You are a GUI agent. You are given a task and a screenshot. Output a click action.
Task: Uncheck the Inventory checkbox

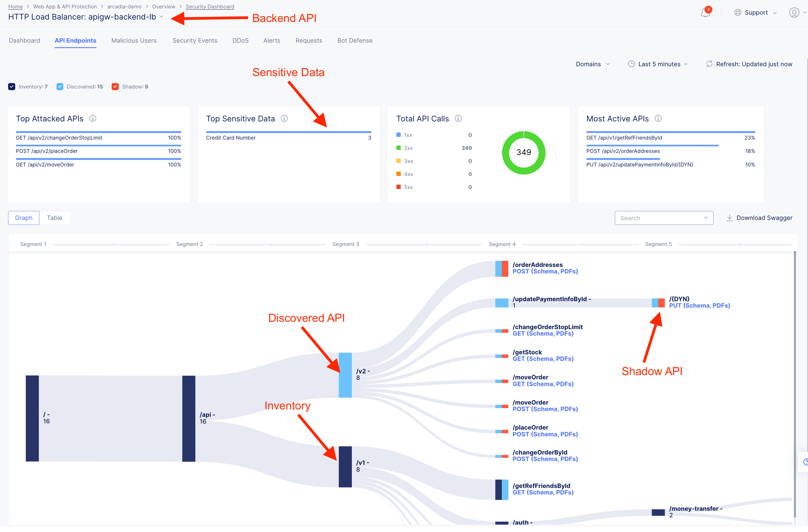click(x=12, y=87)
